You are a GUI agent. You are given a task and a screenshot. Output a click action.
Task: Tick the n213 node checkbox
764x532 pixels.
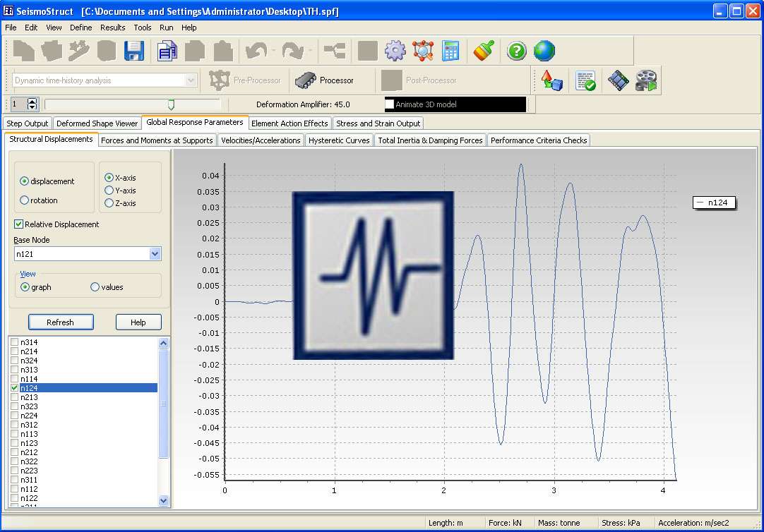pyautogui.click(x=16, y=397)
